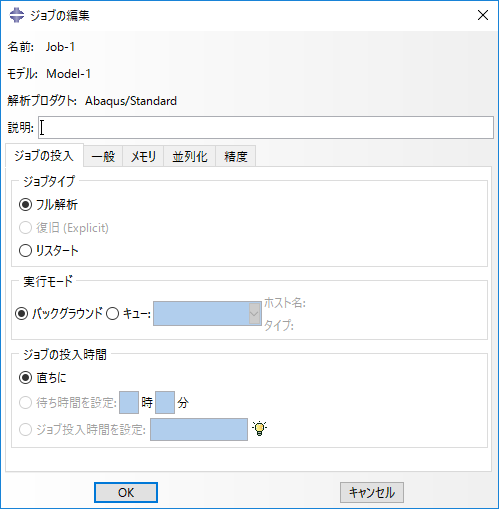This screenshot has height=509, width=499.
Task: Click the Abaqus logo in title bar
Action: click(x=17, y=15)
